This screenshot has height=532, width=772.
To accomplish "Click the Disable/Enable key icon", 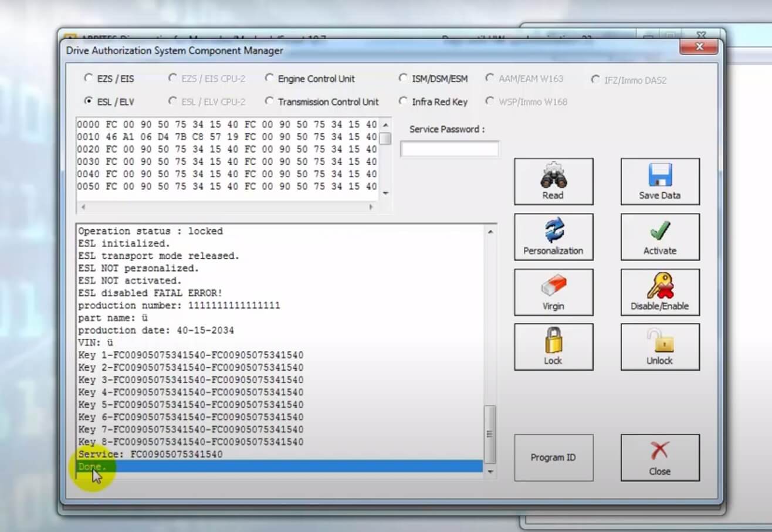I will [659, 286].
